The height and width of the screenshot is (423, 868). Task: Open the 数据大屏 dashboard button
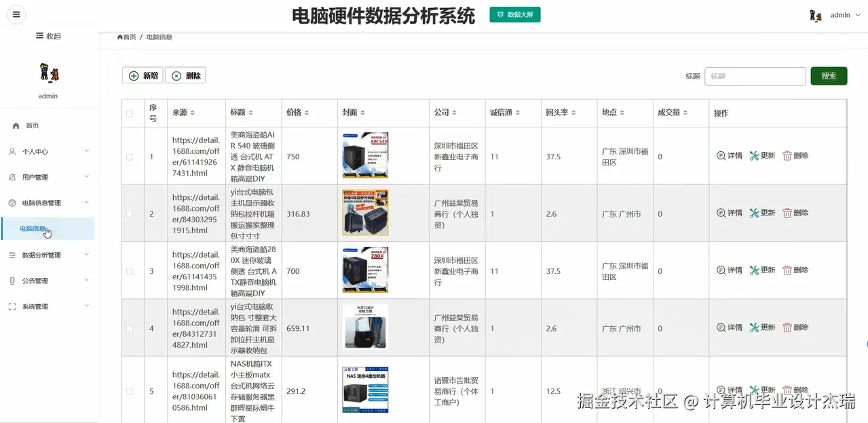click(515, 14)
